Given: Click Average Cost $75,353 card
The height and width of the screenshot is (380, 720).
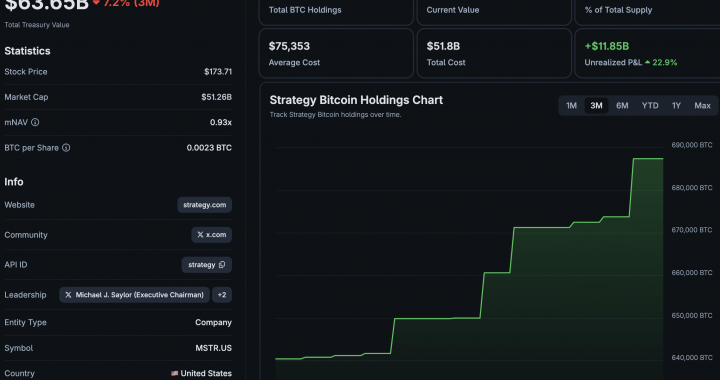Looking at the screenshot, I should 336,53.
